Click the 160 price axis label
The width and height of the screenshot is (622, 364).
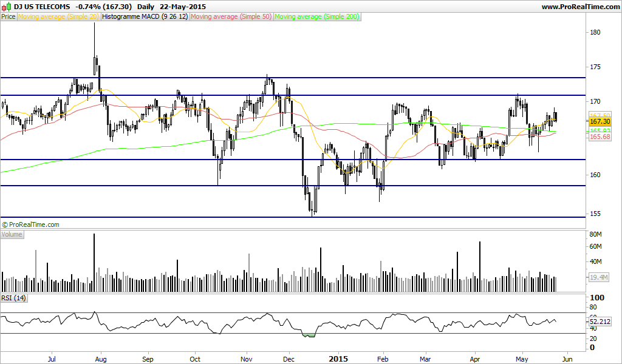[x=595, y=175]
